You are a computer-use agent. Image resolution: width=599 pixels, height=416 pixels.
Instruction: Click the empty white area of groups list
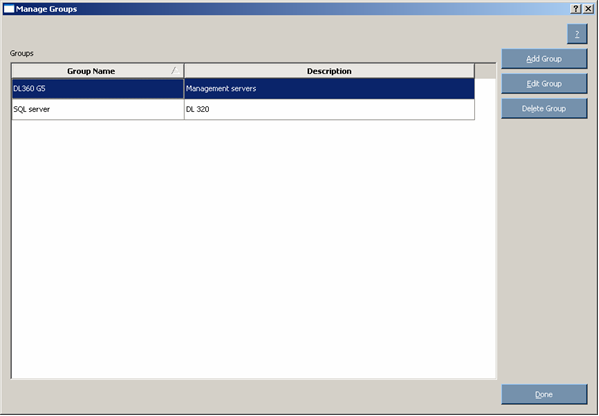pos(254,248)
